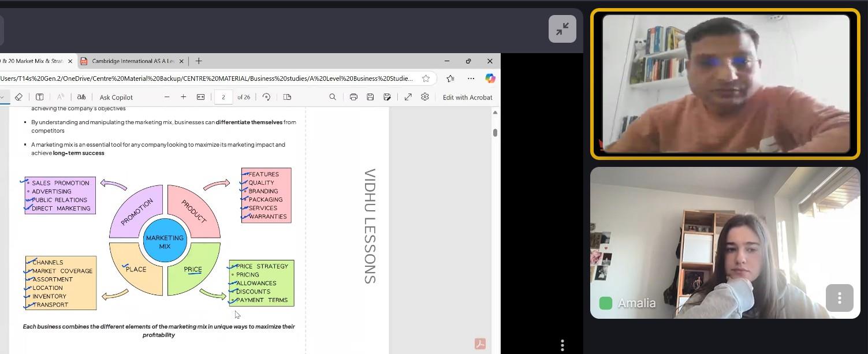868x354 pixels.
Task: Open the Copilot icon in browser
Action: click(490, 79)
